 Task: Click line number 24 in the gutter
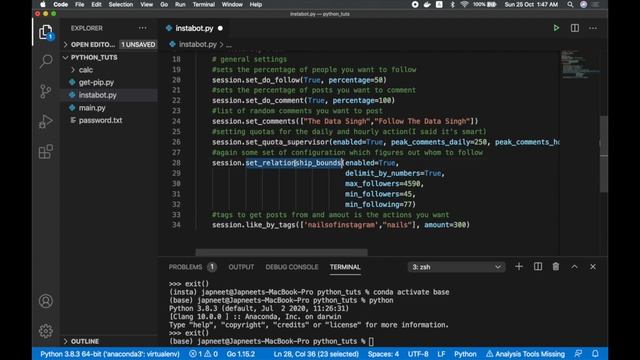[x=176, y=121]
